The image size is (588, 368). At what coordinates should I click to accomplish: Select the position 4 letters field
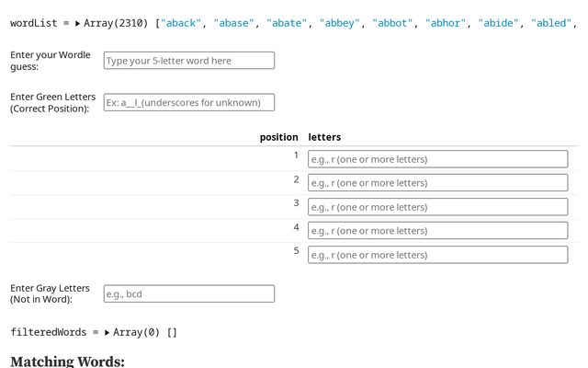438,231
